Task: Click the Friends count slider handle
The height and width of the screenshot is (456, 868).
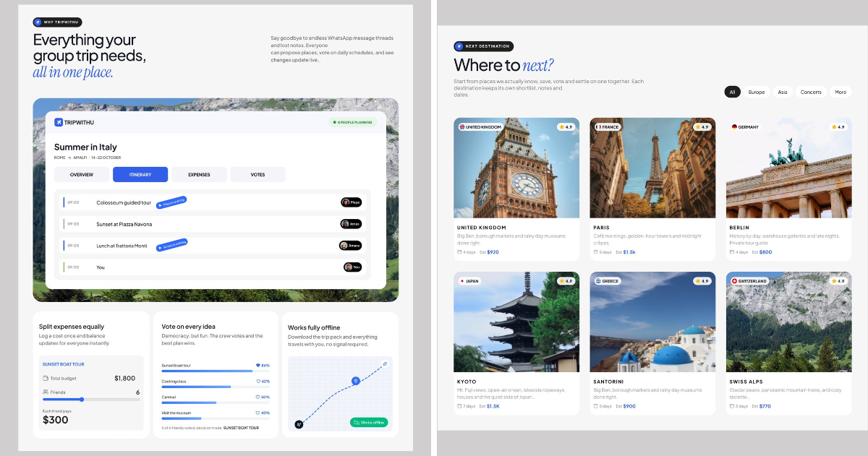Action: (x=82, y=399)
